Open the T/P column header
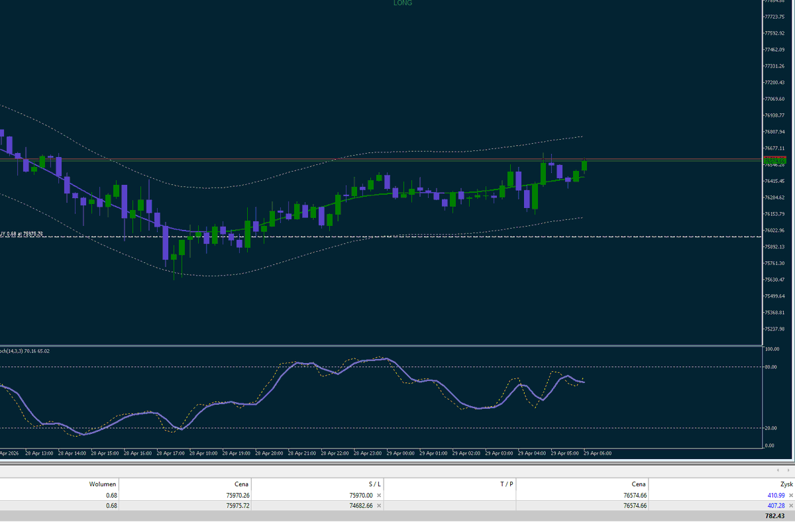The image size is (795, 532). click(507, 484)
